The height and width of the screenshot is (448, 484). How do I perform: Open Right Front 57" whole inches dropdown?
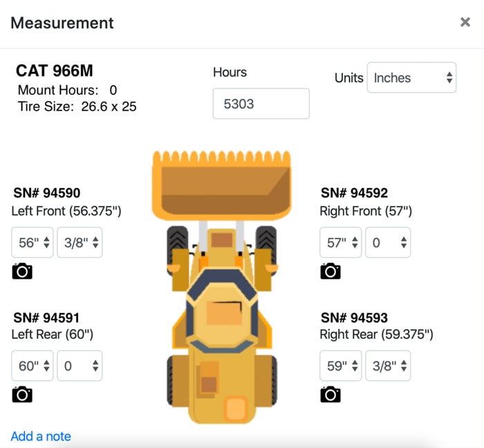tap(340, 243)
